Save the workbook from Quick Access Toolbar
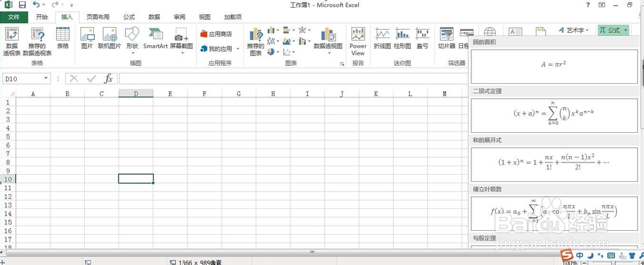The image size is (644, 265). pos(22,5)
